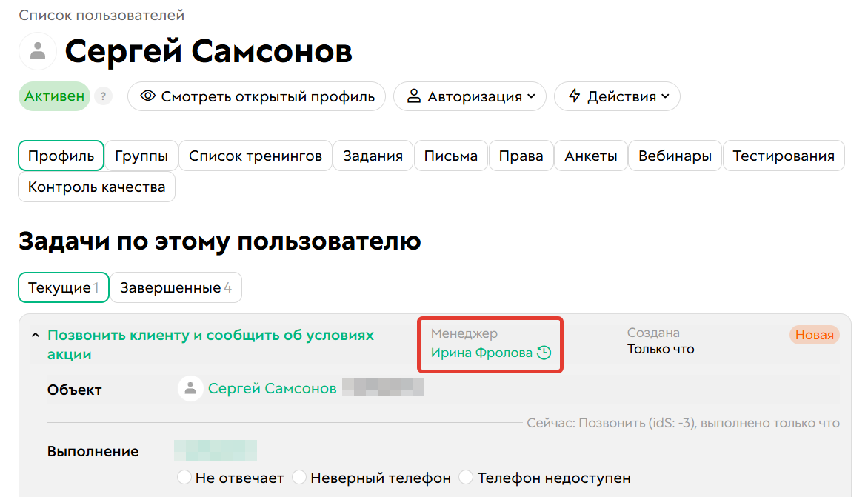Expand the Действия dropdown
This screenshot has height=497, width=868.
click(x=617, y=96)
